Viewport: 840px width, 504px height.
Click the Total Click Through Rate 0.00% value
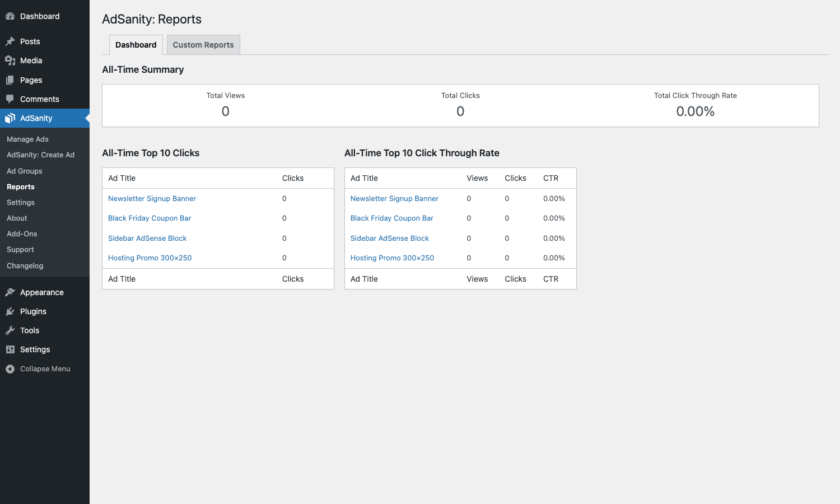click(696, 111)
